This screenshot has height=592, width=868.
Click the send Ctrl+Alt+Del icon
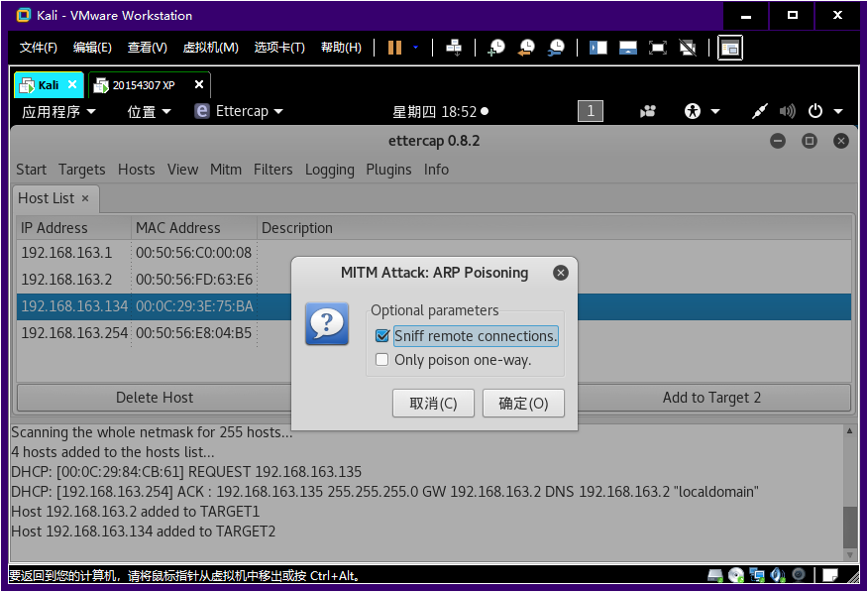[454, 48]
